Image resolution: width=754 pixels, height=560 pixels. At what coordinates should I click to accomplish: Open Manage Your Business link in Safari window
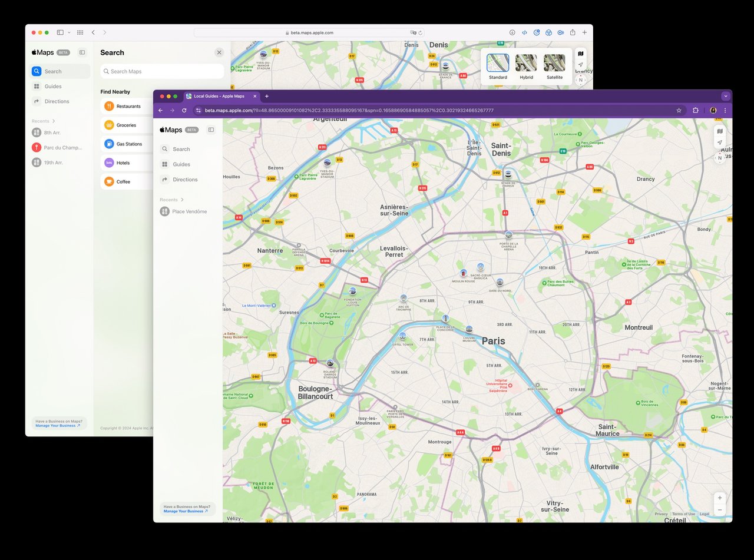click(57, 426)
